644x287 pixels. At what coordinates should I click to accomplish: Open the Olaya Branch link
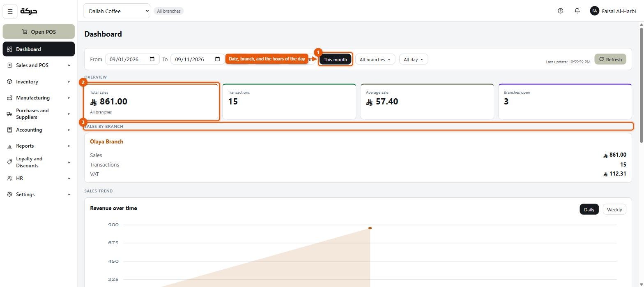(107, 142)
